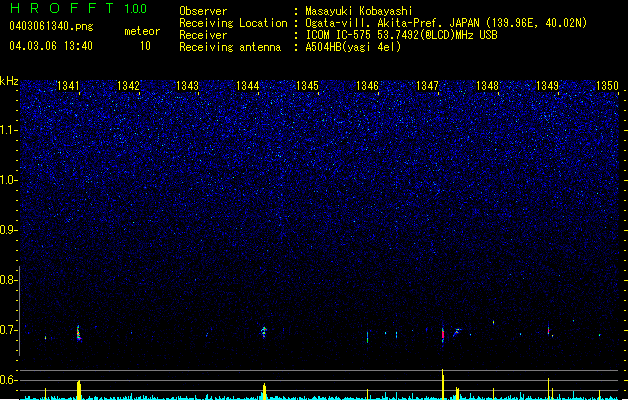Click the green echo streak at 1346
Screen dimensions: 629x400
click(x=367, y=337)
